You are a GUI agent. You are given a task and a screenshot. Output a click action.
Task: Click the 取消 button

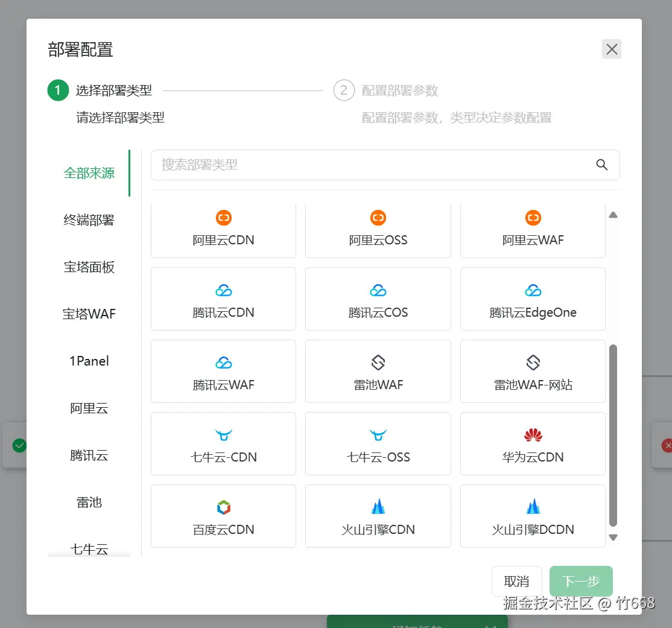tap(517, 582)
